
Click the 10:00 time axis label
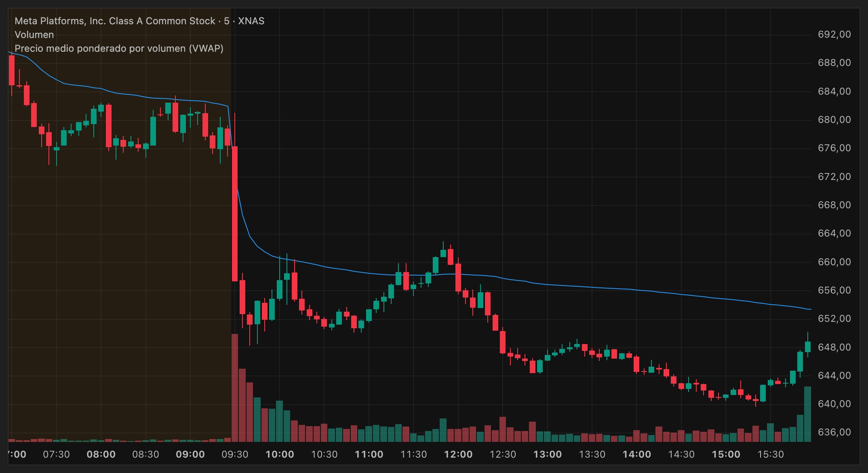280,454
